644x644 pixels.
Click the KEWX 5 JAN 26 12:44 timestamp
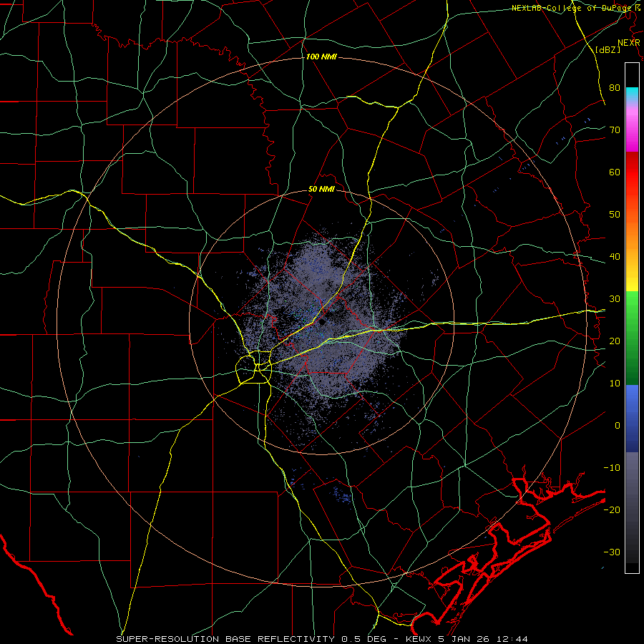pyautogui.click(x=467, y=639)
